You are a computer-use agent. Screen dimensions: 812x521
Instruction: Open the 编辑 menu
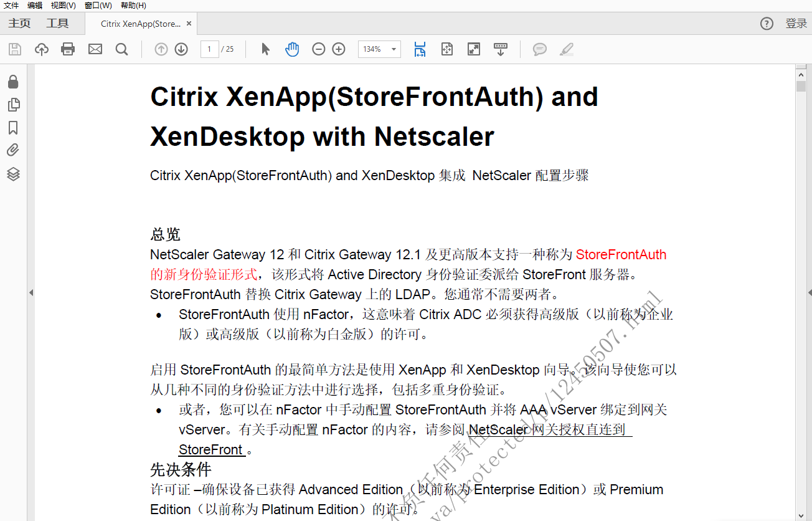tap(35, 6)
